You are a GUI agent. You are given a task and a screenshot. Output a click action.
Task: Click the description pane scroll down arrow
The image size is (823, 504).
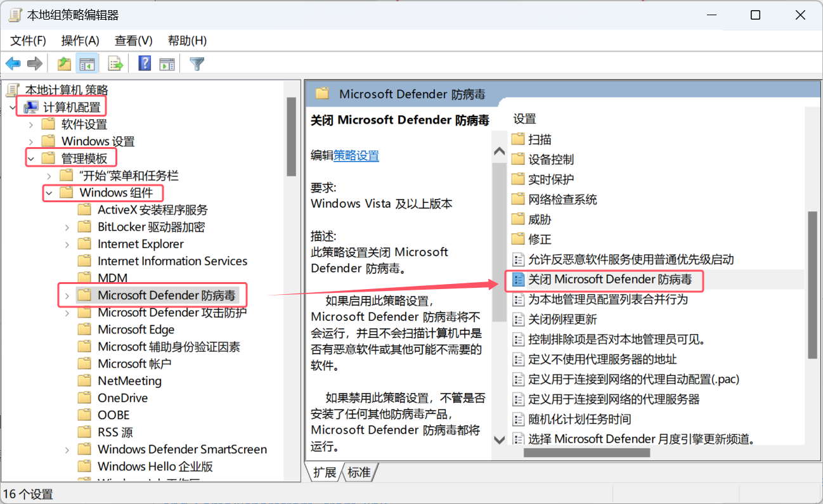pos(500,439)
